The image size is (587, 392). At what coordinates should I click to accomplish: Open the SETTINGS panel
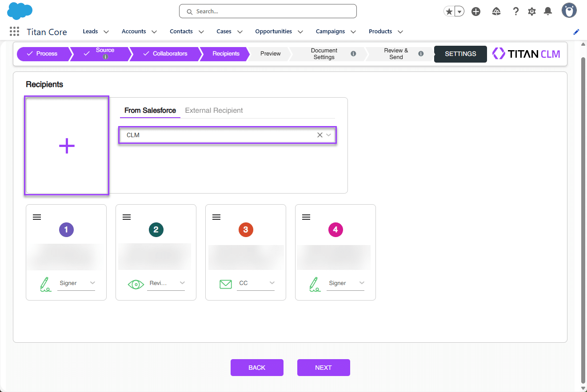click(460, 54)
